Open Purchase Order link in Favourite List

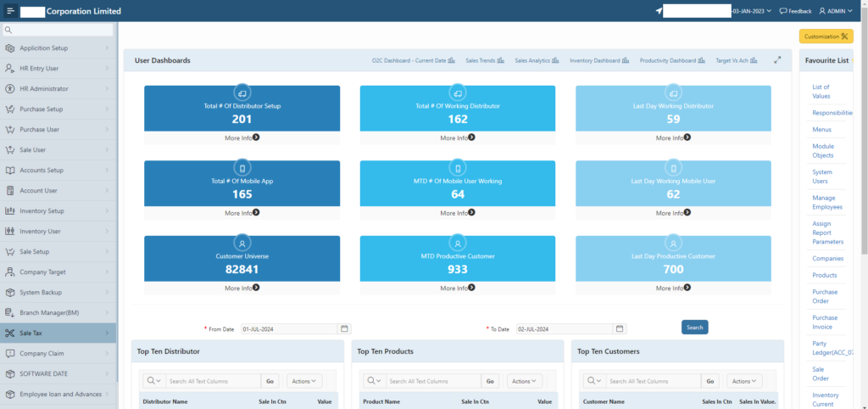coord(825,296)
